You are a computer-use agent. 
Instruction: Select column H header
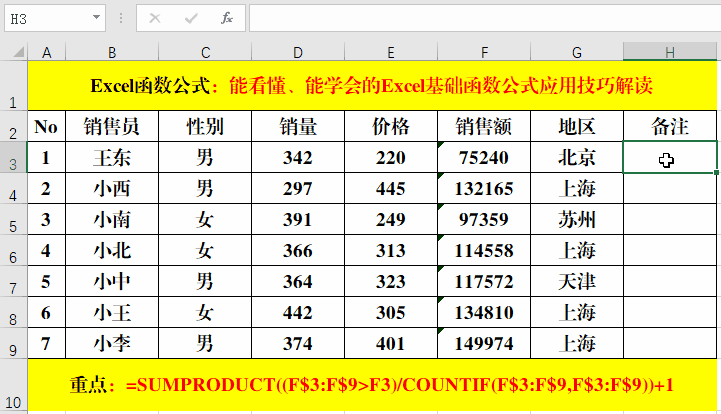pos(670,52)
